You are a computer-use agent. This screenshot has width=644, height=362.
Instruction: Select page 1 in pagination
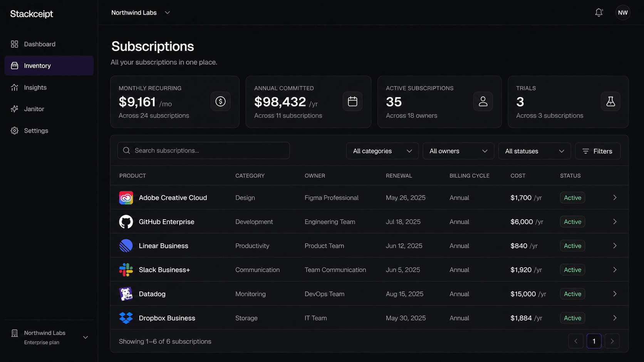(594, 341)
